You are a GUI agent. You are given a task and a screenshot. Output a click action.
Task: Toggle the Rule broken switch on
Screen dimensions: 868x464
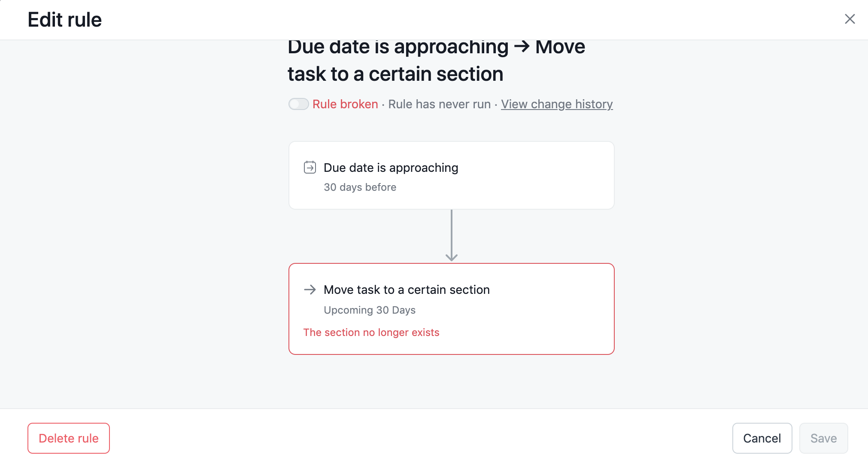pyautogui.click(x=298, y=104)
